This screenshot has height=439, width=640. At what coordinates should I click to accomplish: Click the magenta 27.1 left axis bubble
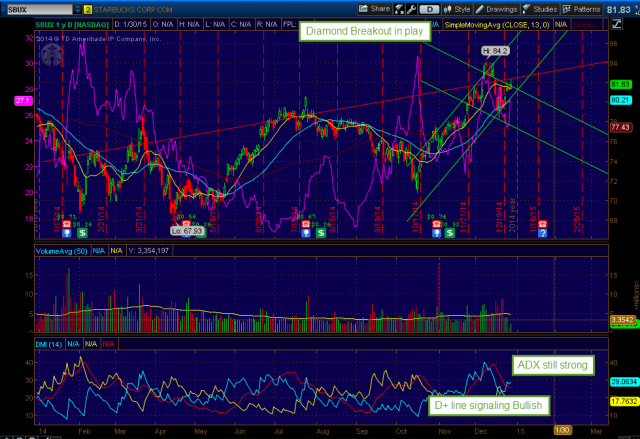coord(23,100)
